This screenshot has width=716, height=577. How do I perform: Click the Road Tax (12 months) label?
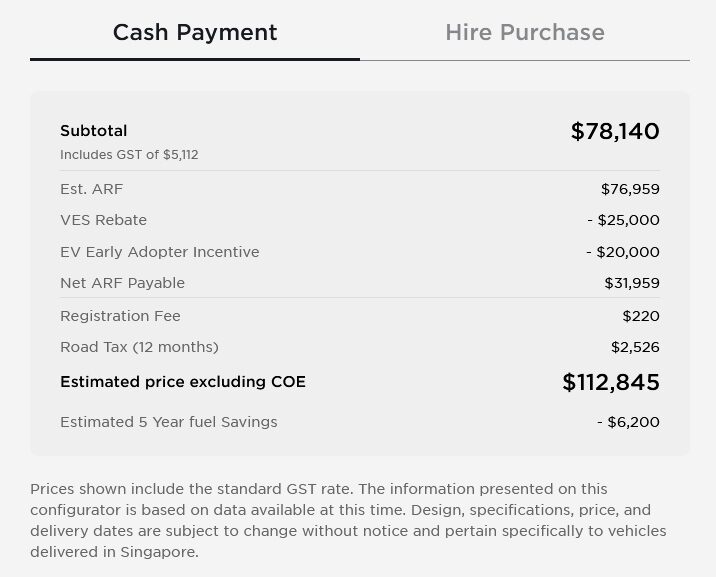pyautogui.click(x=139, y=347)
